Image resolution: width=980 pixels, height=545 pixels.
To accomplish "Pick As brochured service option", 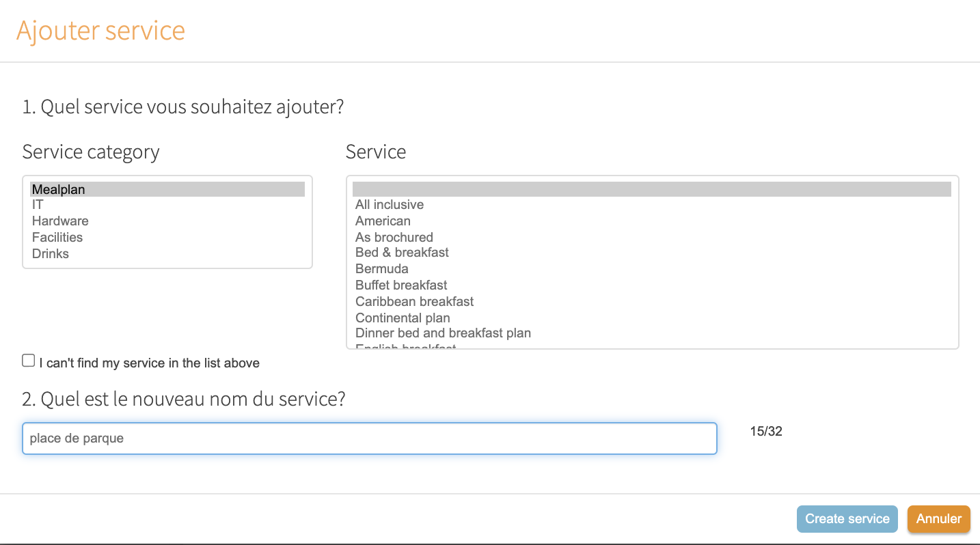I will coord(394,238).
